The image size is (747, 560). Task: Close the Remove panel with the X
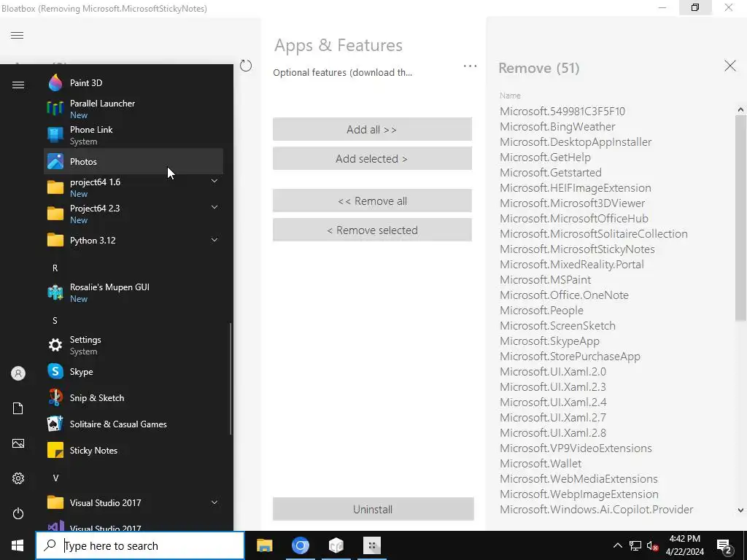(729, 66)
